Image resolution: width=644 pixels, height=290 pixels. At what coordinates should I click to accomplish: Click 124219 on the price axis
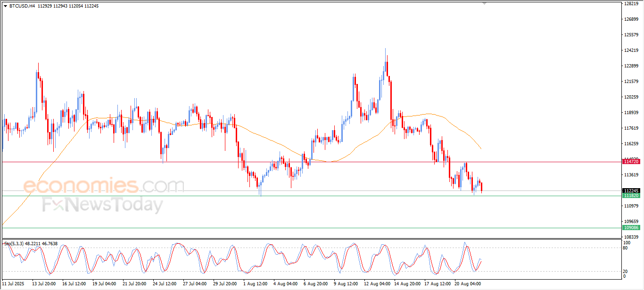(x=631, y=50)
